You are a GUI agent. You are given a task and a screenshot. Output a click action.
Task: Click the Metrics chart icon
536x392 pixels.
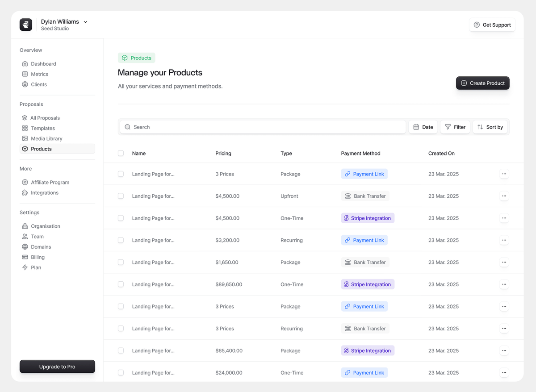coord(25,74)
